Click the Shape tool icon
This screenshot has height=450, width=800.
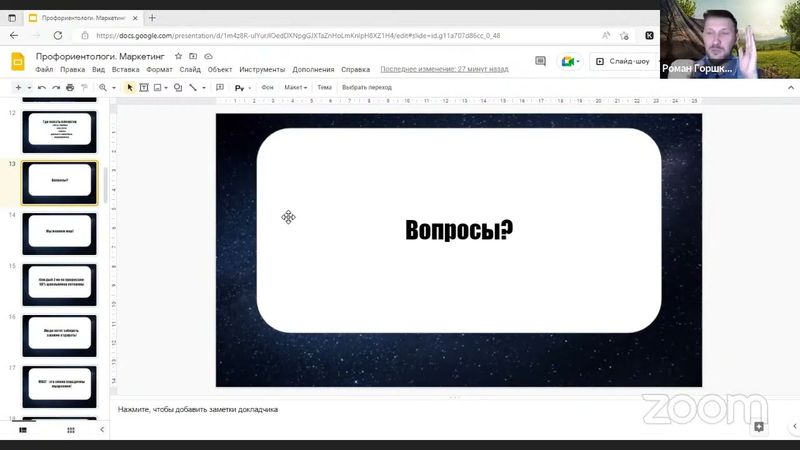point(178,88)
